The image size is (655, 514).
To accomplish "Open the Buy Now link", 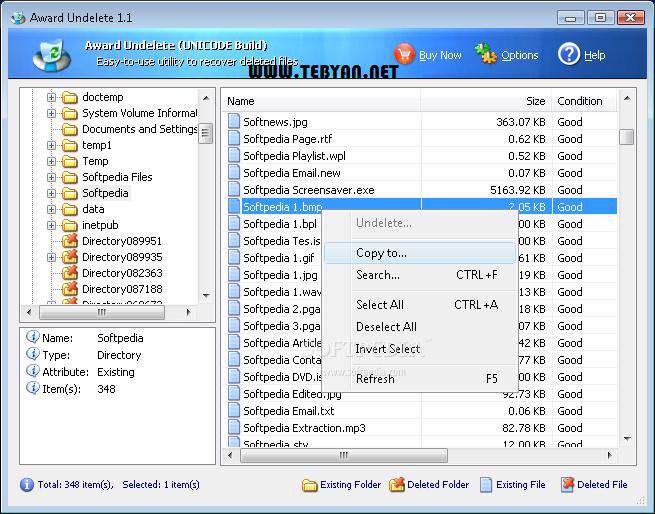I will tap(440, 55).
